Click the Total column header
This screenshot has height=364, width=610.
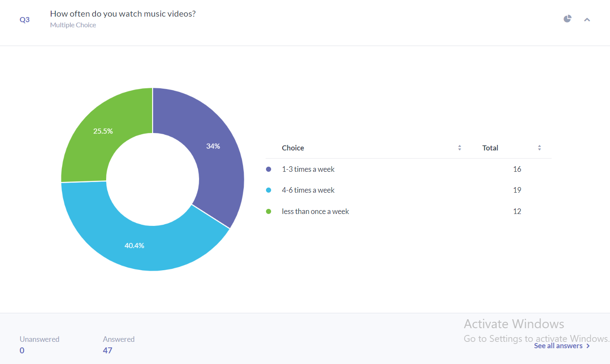coord(490,148)
